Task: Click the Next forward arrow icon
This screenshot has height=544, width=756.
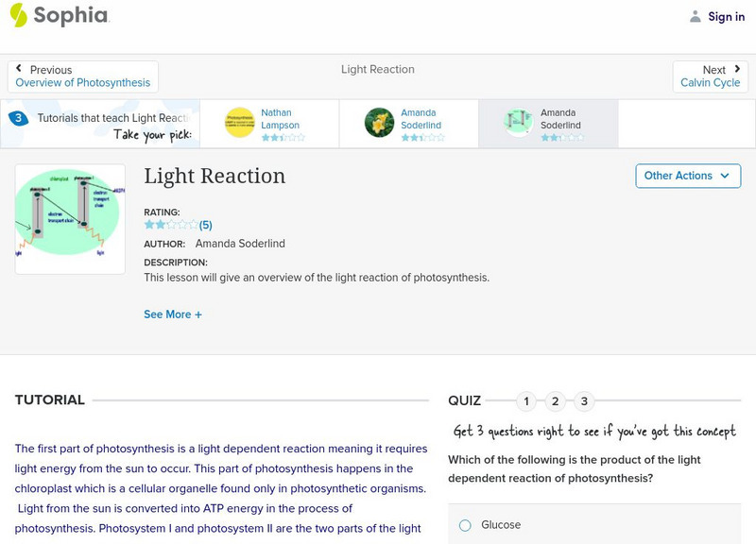Action: point(736,69)
